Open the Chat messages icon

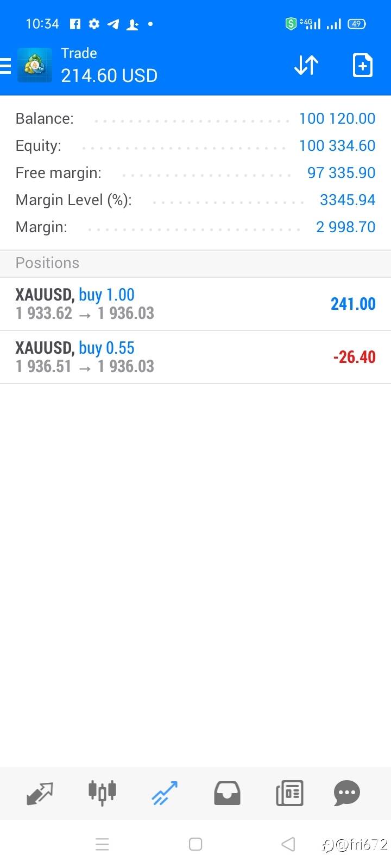(x=347, y=794)
